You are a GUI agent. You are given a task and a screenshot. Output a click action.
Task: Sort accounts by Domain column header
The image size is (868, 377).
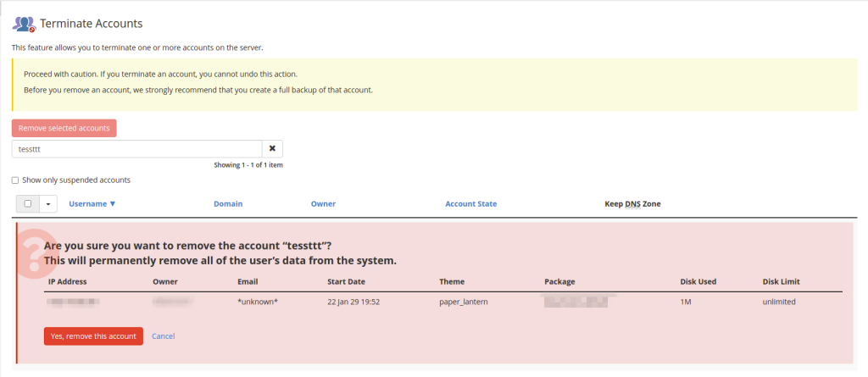click(x=227, y=204)
